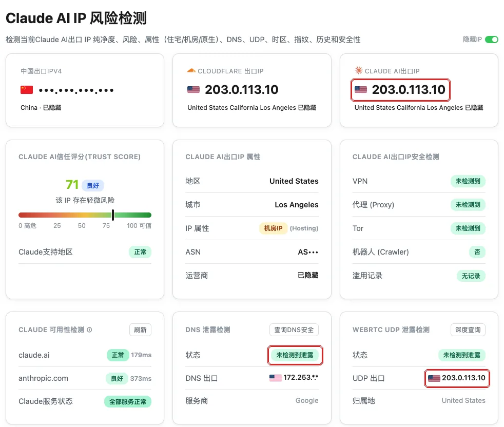The image size is (504, 427).
Task: Click the Tor 未检测到 badge
Action: pos(468,228)
